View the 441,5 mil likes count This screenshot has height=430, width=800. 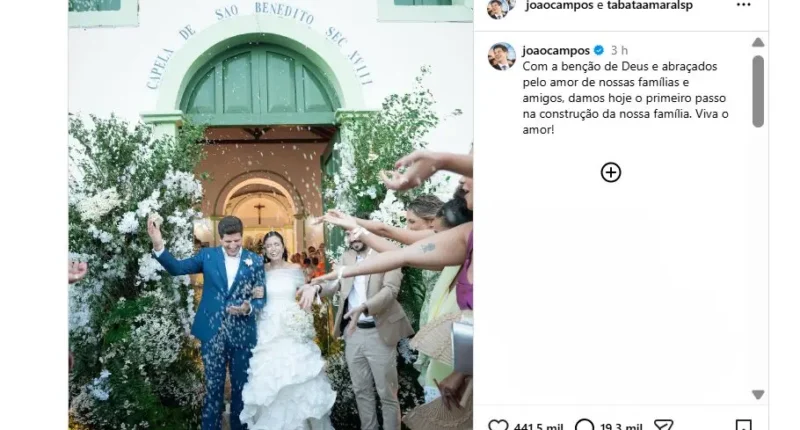coord(538,426)
